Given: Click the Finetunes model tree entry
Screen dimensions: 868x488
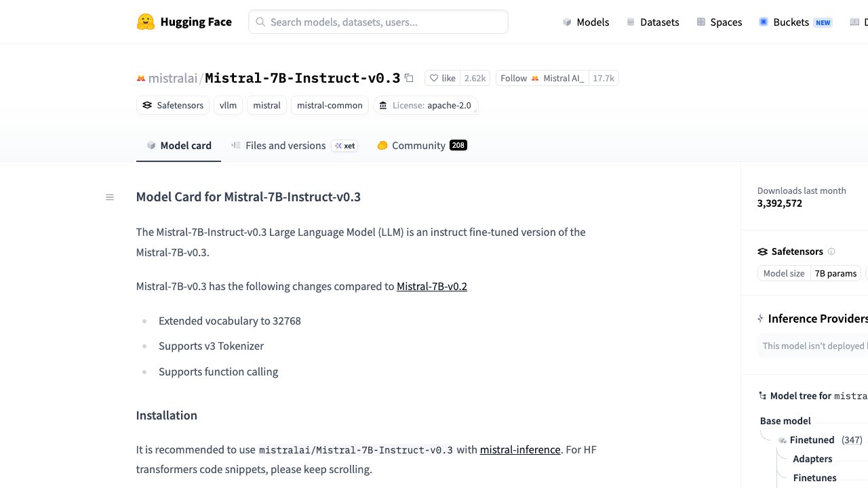Looking at the screenshot, I should [814, 478].
